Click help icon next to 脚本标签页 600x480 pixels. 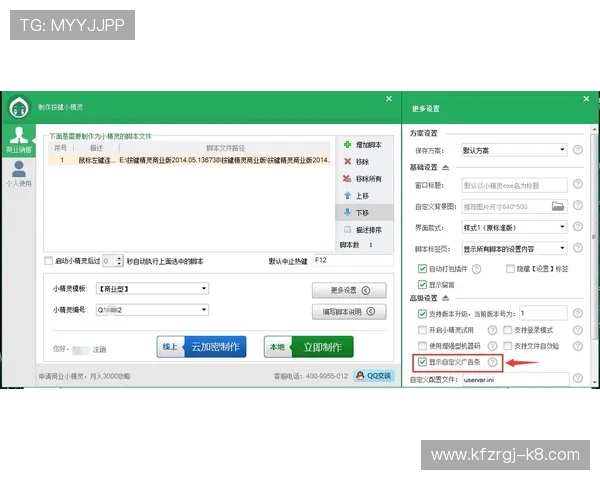coord(578,248)
